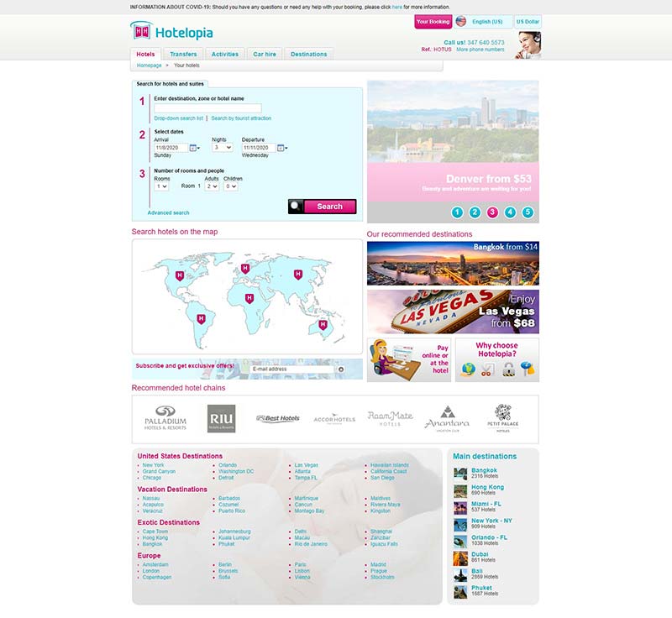672x618 pixels.
Task: Open the Room Mate Hotels logo
Action: click(x=390, y=418)
